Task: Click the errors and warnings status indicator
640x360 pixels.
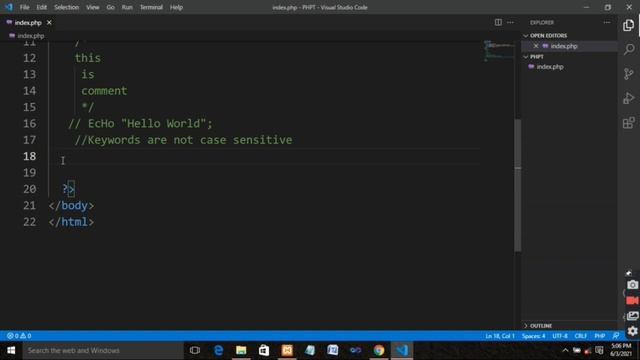Action: pos(19,336)
